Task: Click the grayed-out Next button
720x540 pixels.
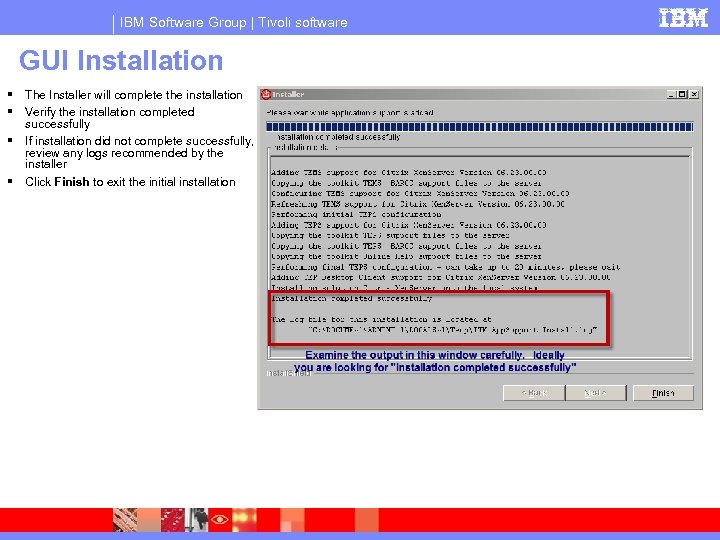Action: point(596,393)
